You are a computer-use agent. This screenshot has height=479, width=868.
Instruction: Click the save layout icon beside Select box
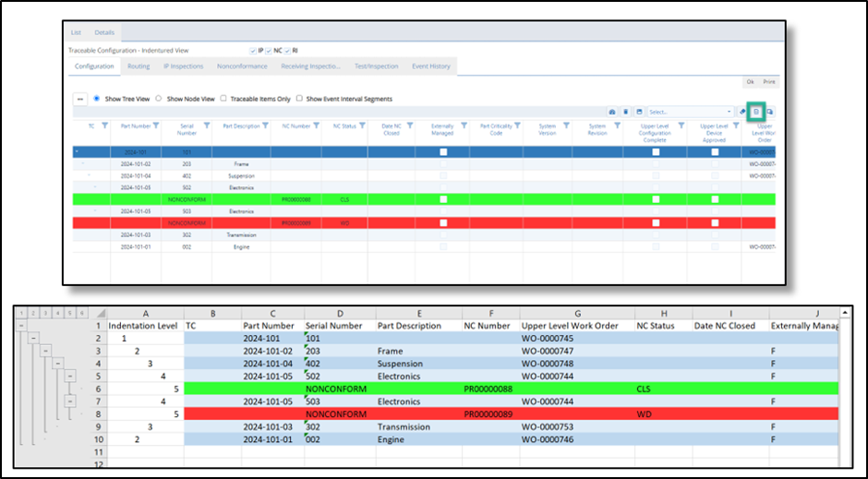pyautogui.click(x=639, y=111)
